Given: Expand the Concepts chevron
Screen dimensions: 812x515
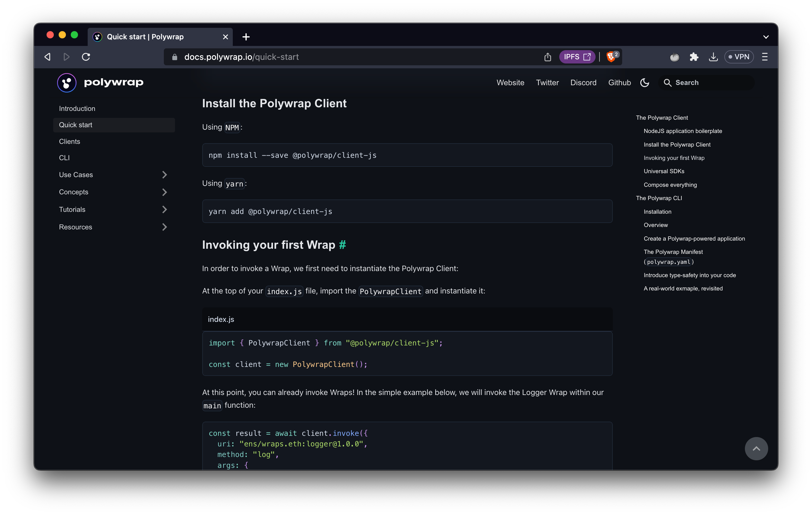Looking at the screenshot, I should click(x=164, y=192).
